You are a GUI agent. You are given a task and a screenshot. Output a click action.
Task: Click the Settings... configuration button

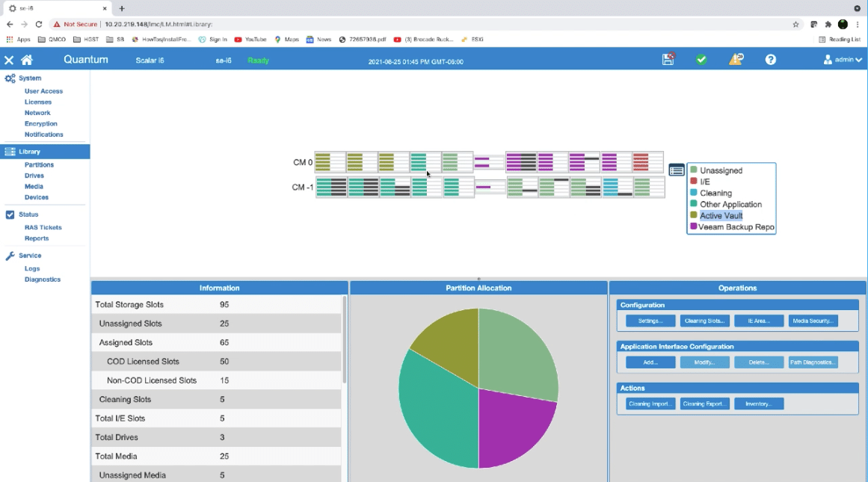pyautogui.click(x=650, y=321)
